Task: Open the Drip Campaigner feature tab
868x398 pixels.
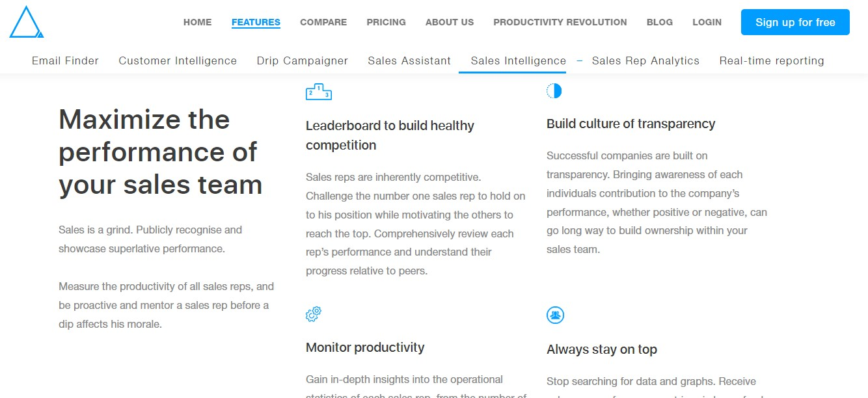Action: [302, 60]
